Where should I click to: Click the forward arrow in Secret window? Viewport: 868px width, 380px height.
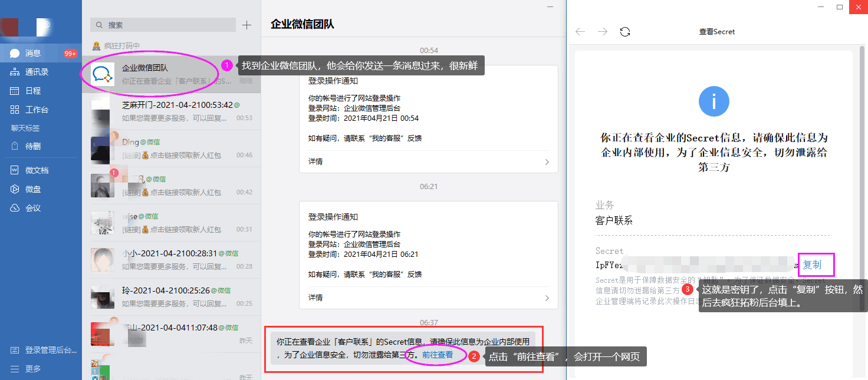603,32
